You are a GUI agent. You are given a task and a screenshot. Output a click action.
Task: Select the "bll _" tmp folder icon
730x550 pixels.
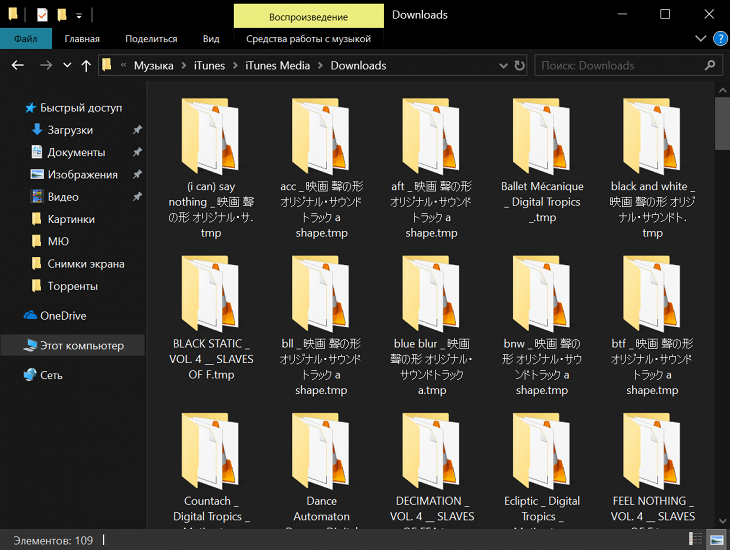pyautogui.click(x=321, y=293)
